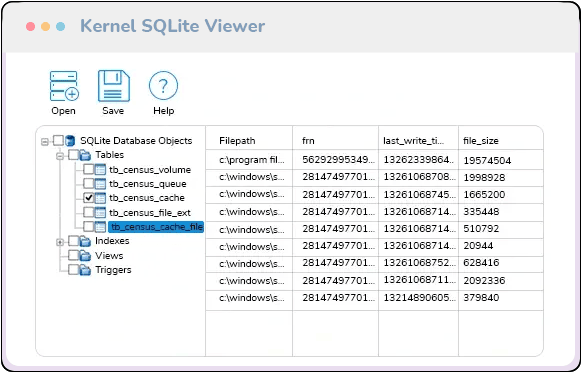581x372 pixels.
Task: Click the tb_census_volume table icon
Action: (x=100, y=170)
